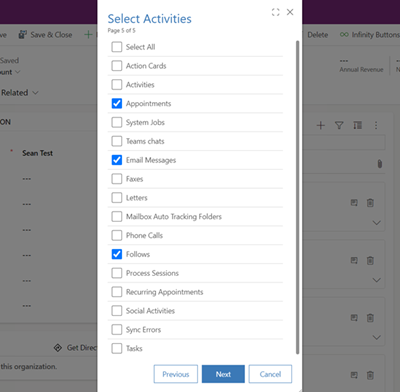The height and width of the screenshot is (392, 400).
Task: Check the Letters checkbox
Action: pyautogui.click(x=117, y=198)
